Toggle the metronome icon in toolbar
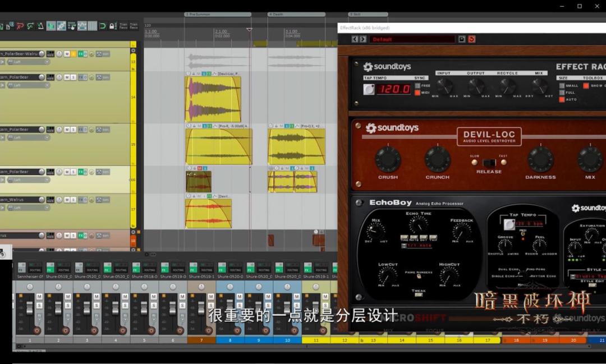Image resolution: width=606 pixels, height=364 pixels. pyautogui.click(x=40, y=26)
